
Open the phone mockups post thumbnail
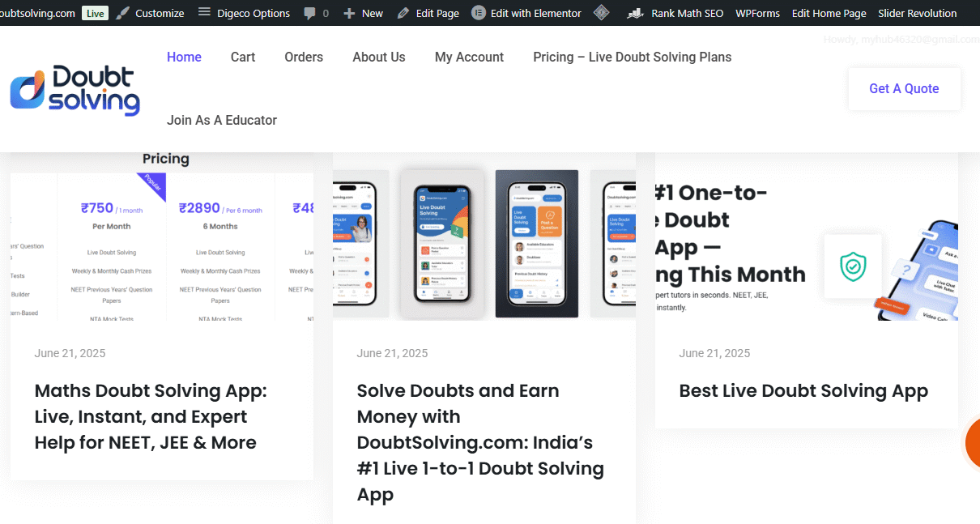(x=484, y=236)
